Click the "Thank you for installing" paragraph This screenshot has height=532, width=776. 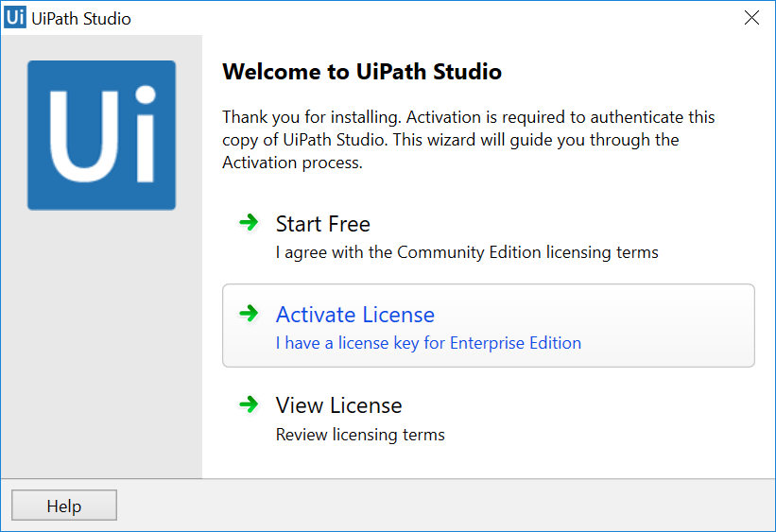click(468, 140)
